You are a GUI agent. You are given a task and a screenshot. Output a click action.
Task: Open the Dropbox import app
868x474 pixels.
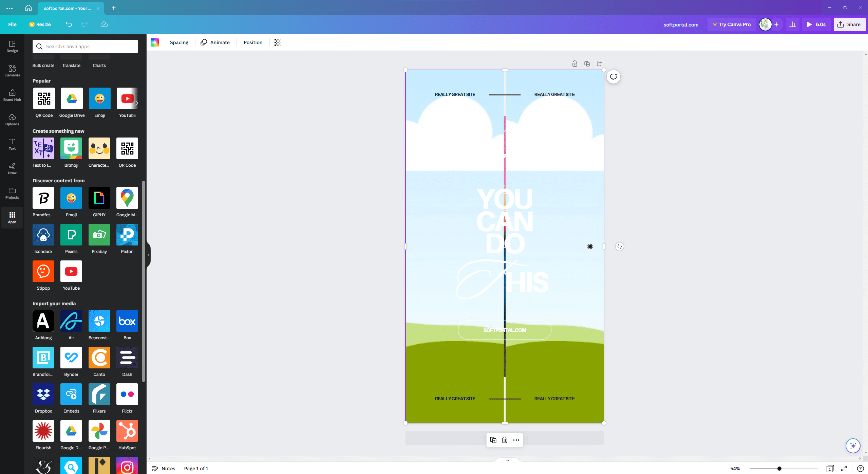(x=43, y=394)
